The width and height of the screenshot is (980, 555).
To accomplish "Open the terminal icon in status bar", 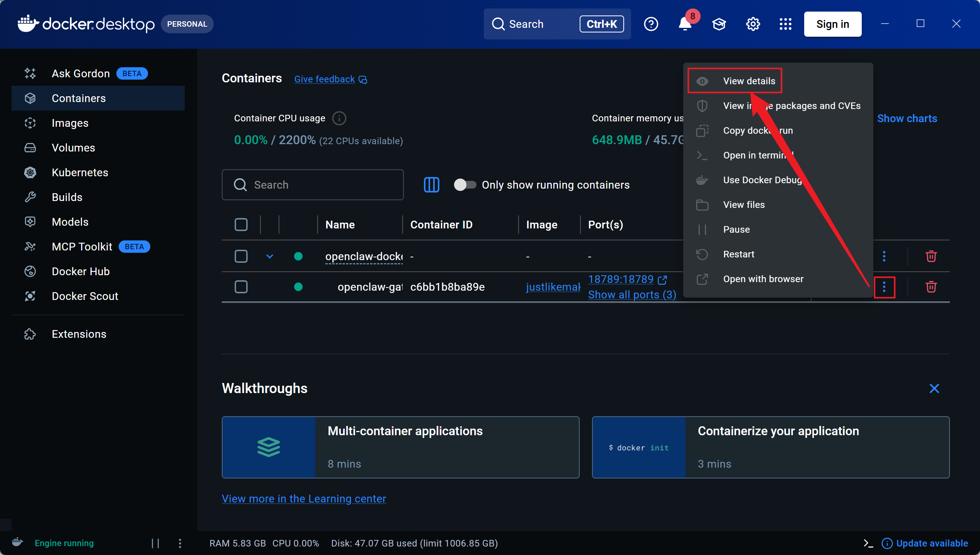I will [x=868, y=543].
